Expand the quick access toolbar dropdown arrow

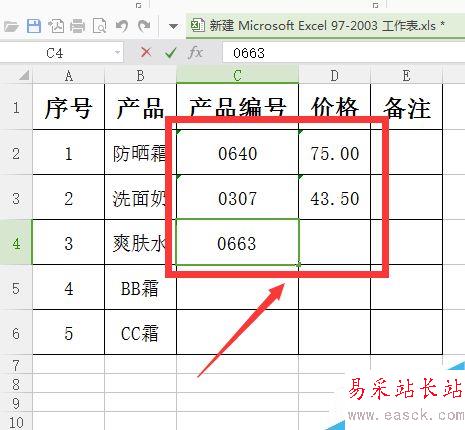point(173,26)
